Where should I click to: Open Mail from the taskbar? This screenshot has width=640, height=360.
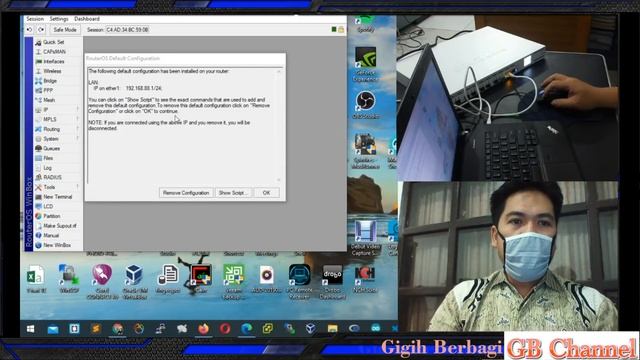53,329
